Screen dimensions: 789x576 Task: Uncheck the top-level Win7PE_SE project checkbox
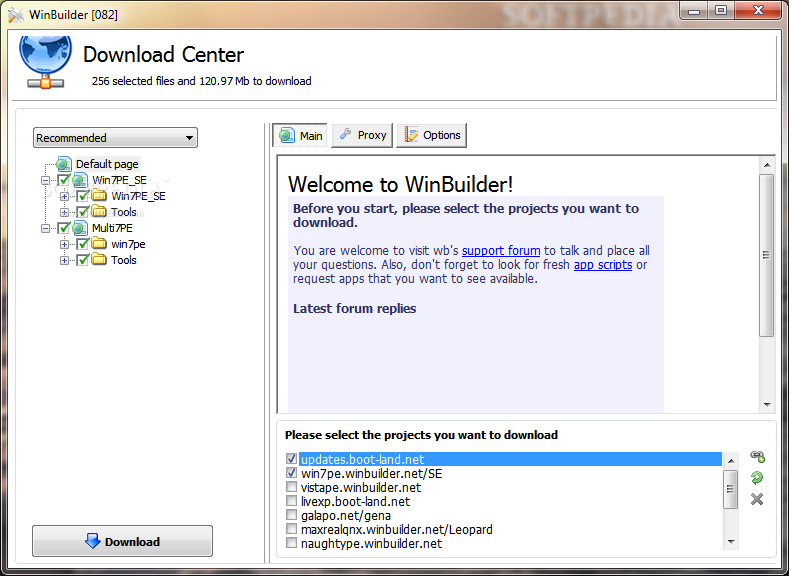63,180
